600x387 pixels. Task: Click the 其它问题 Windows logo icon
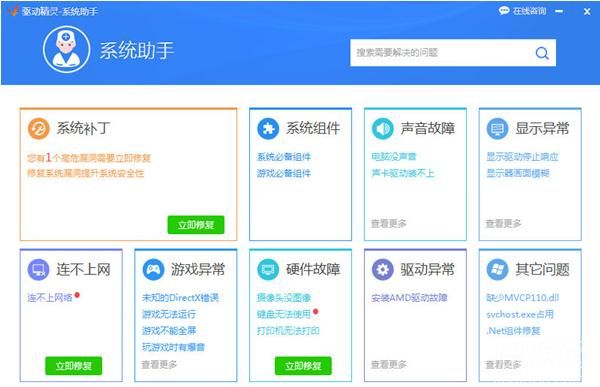click(x=497, y=269)
